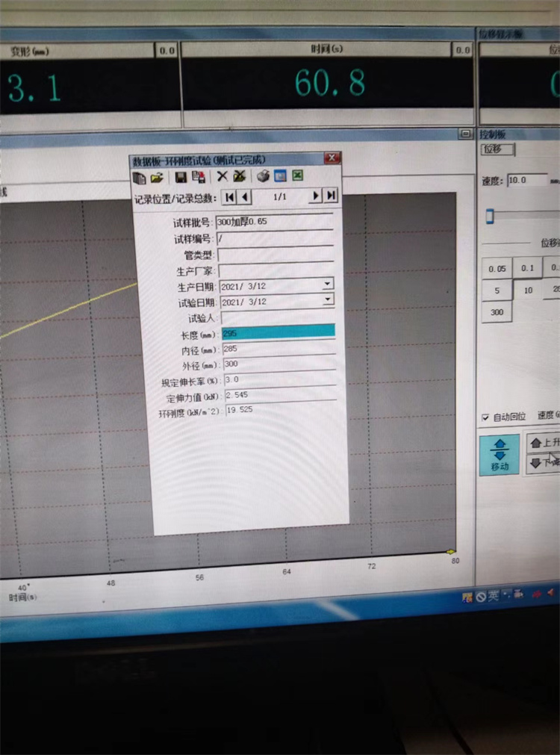
Task: Click the speed slider handle
Action: pyautogui.click(x=490, y=216)
